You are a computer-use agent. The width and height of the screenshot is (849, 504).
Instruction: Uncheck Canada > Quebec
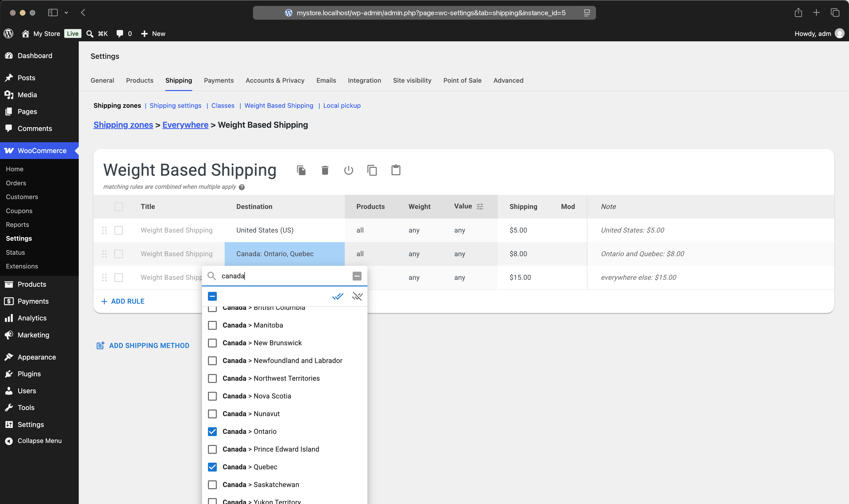pyautogui.click(x=212, y=467)
